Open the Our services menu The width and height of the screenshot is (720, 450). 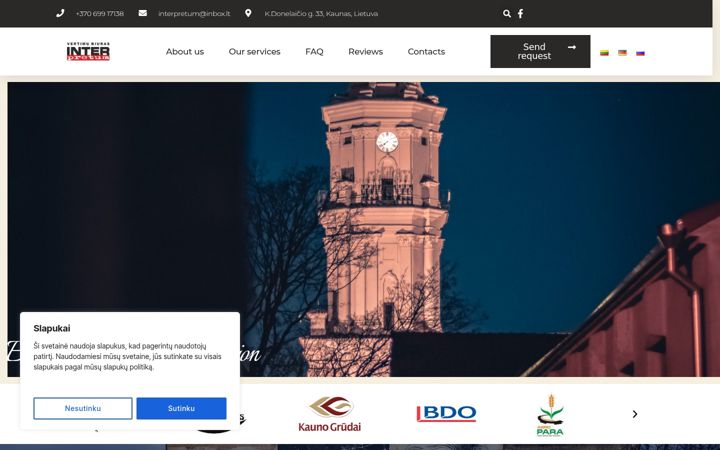tap(254, 52)
